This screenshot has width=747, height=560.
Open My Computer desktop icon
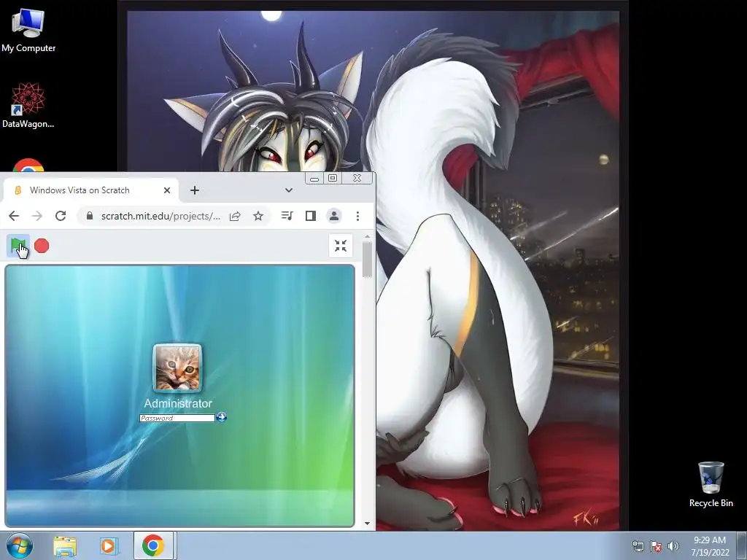[x=28, y=31]
